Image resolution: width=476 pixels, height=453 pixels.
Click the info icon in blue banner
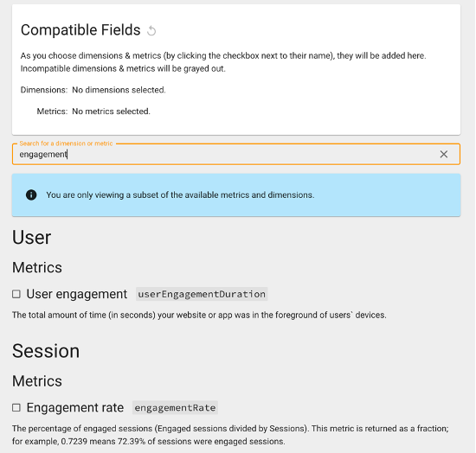click(31, 195)
